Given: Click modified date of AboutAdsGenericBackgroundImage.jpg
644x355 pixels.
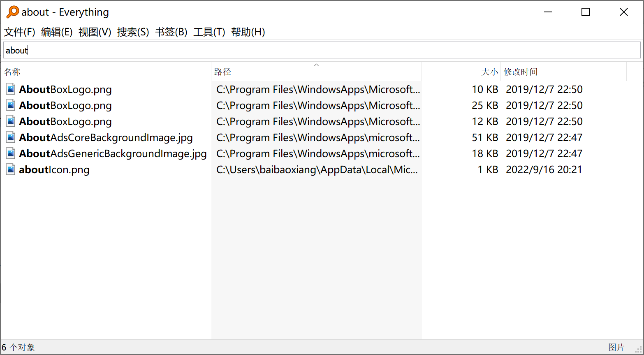Looking at the screenshot, I should click(x=544, y=153).
